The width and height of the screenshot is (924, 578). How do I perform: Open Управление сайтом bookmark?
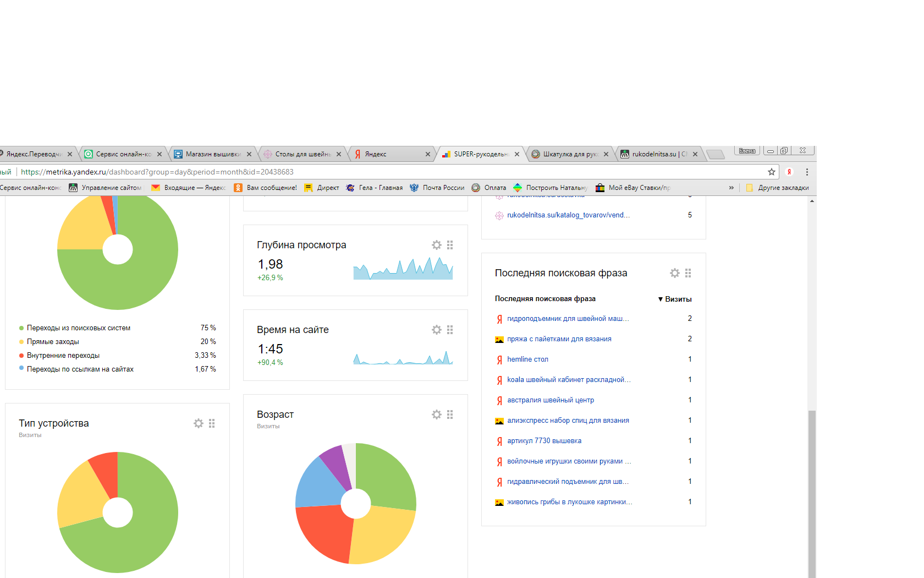(x=105, y=188)
